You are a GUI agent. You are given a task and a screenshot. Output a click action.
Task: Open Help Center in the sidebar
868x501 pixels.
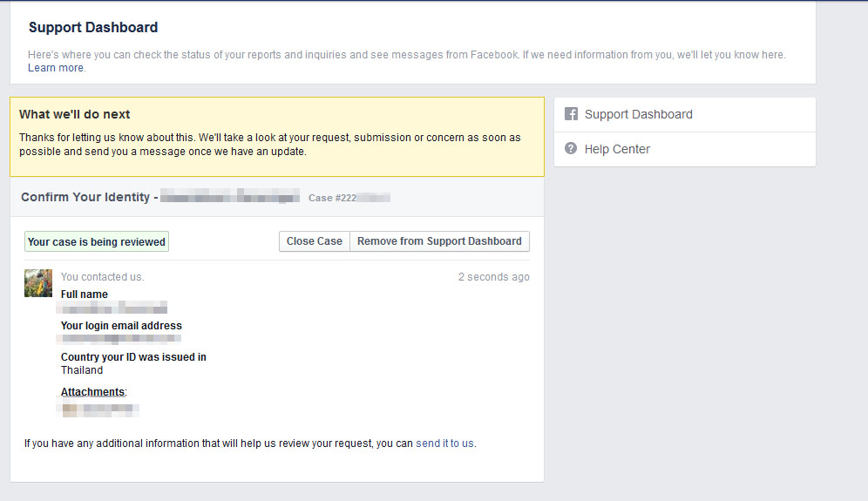point(685,150)
